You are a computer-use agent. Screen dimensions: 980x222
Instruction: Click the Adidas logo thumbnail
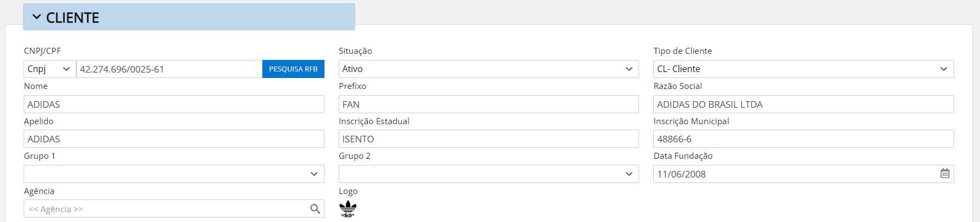[x=348, y=209]
